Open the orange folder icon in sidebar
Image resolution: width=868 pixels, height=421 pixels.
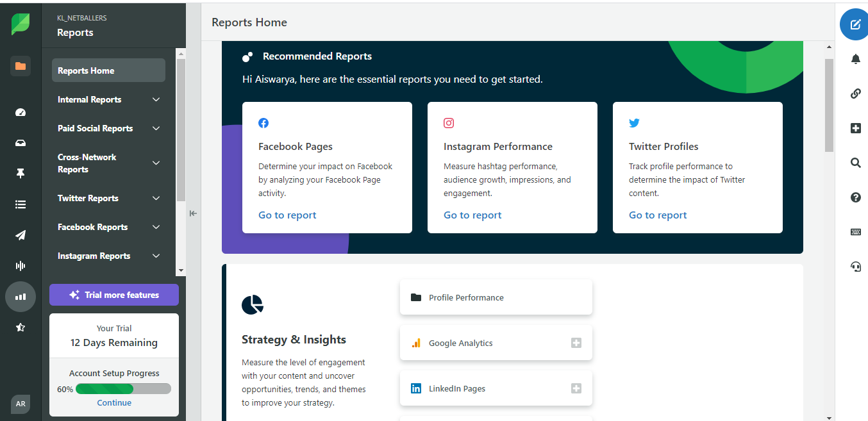pos(21,66)
